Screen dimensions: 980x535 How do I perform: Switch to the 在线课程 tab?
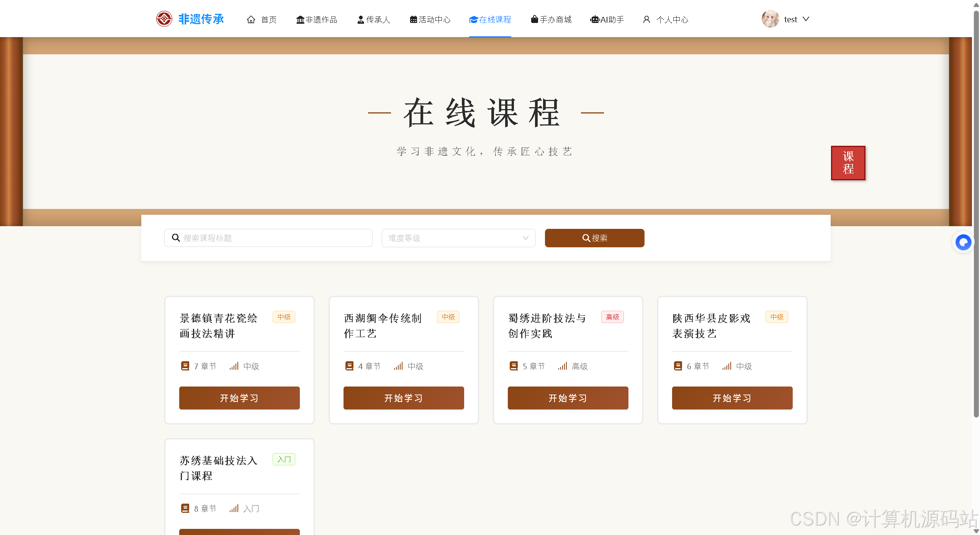[x=490, y=20]
